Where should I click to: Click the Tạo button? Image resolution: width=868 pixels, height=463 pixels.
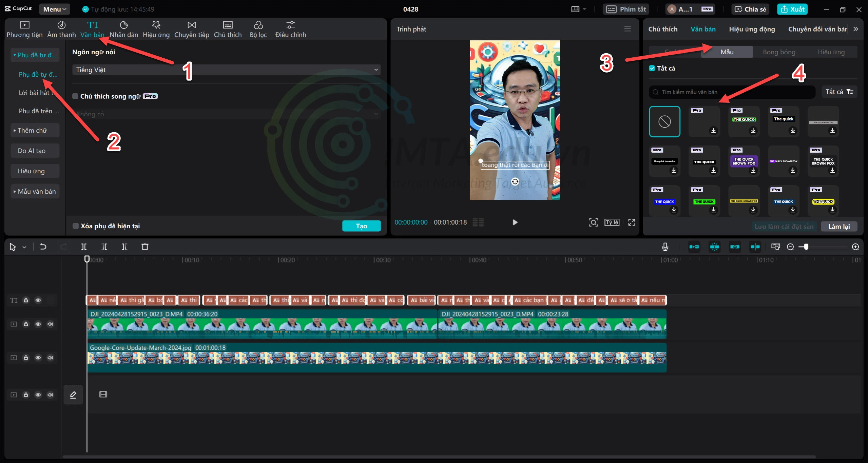coord(361,226)
